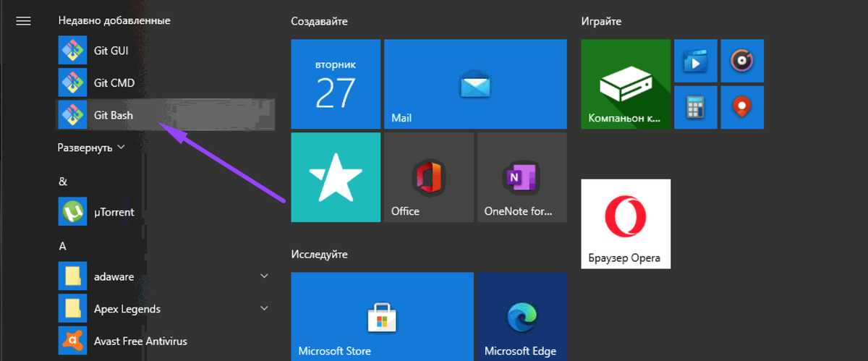Image resolution: width=868 pixels, height=361 pixels.
Task: Open the Calculator small tile
Action: (696, 107)
